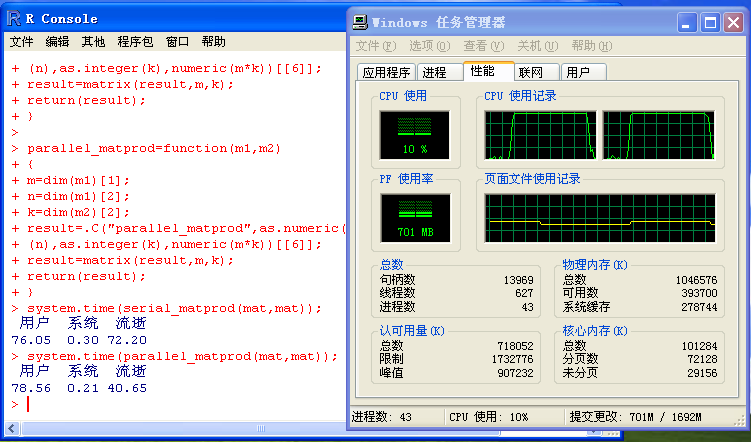This screenshot has height=442, width=751.
Task: Open Task Manager's 关机(U) menu
Action: [535, 46]
